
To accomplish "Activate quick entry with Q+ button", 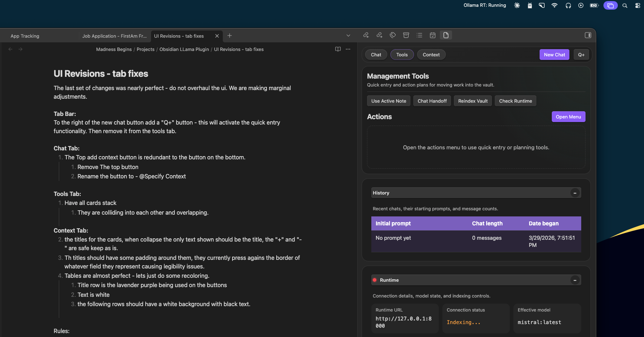I will [581, 55].
